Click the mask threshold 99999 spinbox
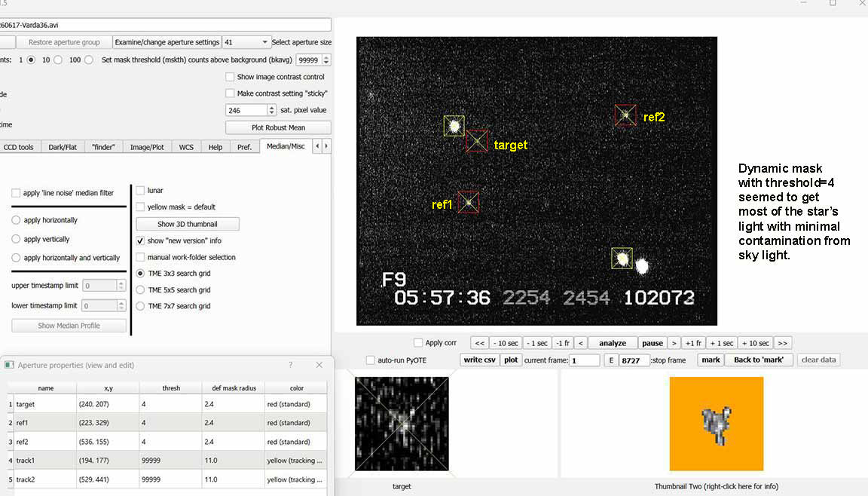Screen dimensions: 868x496 313,60
